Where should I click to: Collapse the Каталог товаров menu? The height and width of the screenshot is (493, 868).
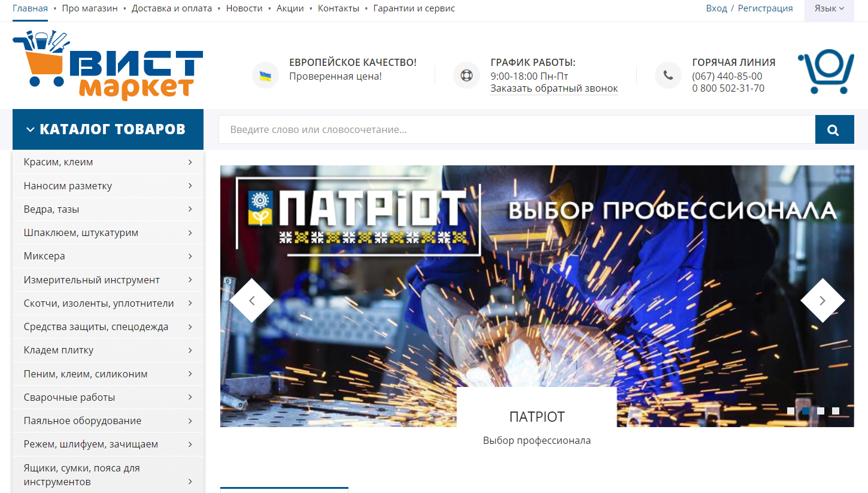(x=108, y=129)
